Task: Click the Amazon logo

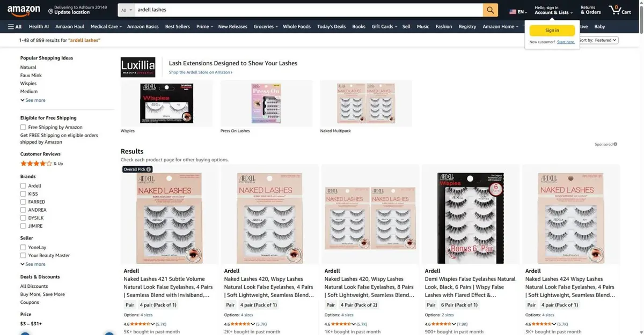Action: pos(24,10)
